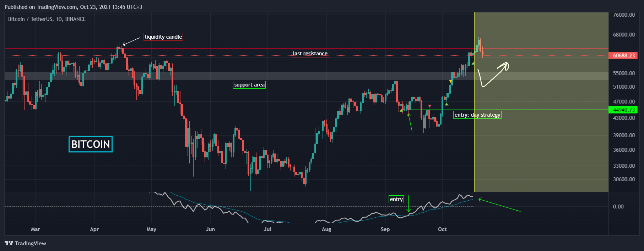This screenshot has width=644, height=251.
Task: Click the 76000.00 price axis label
Action: coord(624,15)
